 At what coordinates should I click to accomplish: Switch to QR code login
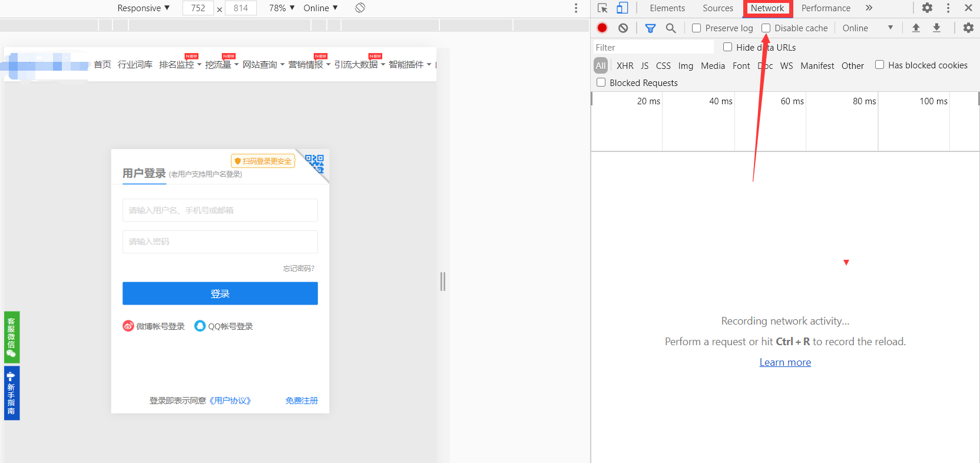[315, 163]
